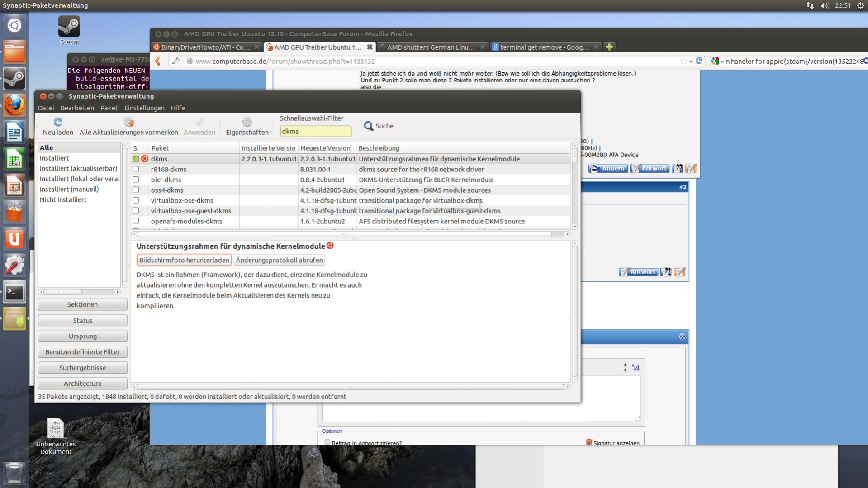The image size is (868, 488).
Task: Open LibreOffice Impress from launcher
Action: coord(14,185)
